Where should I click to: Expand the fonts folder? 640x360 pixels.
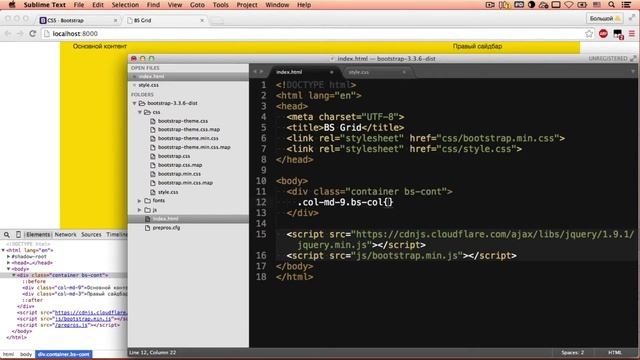(x=140, y=201)
